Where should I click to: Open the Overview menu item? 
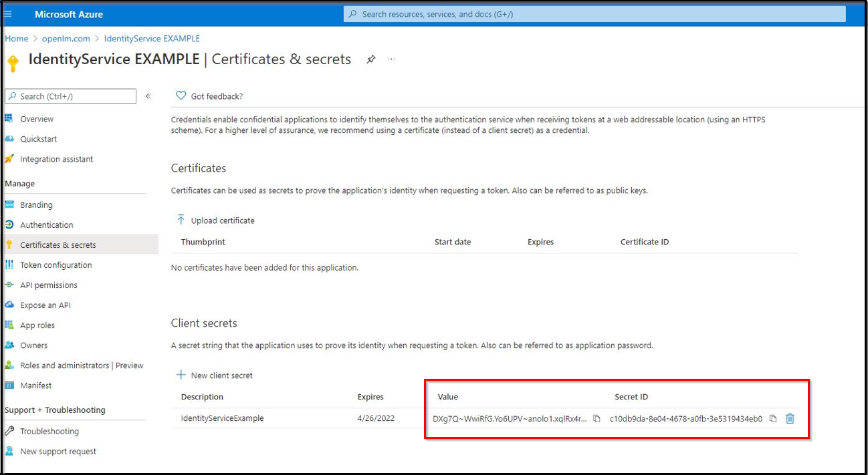point(37,119)
